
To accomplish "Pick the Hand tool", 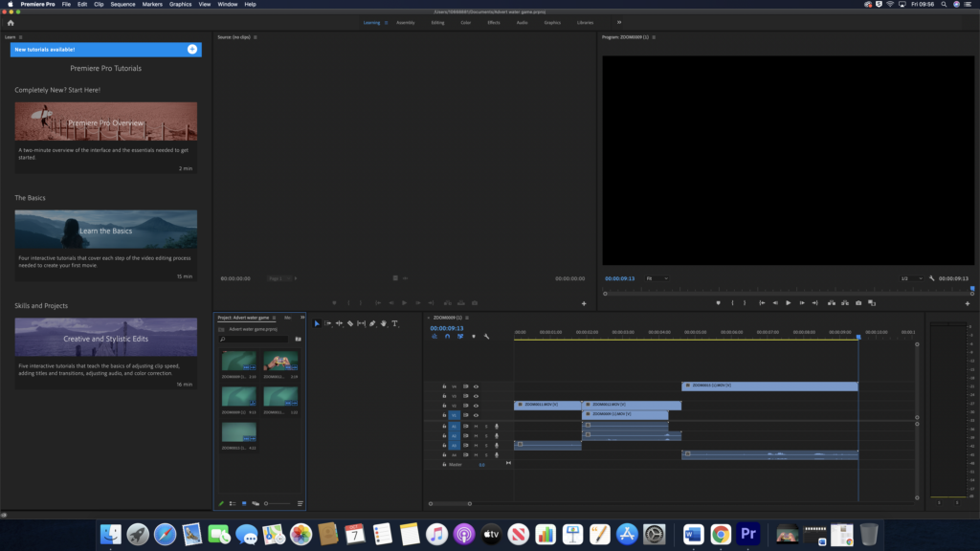I will pyautogui.click(x=384, y=323).
